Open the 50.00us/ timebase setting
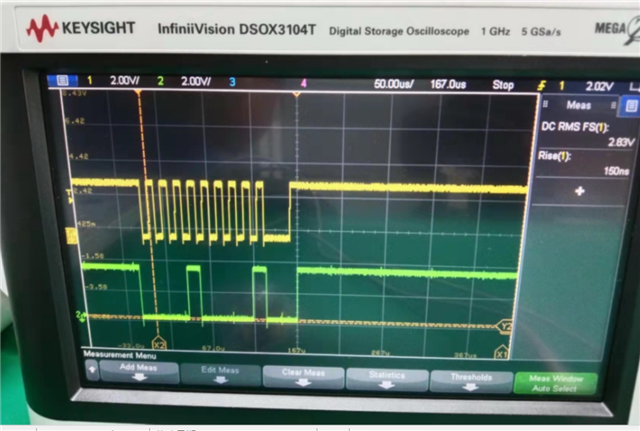The height and width of the screenshot is (431, 640). (393, 84)
